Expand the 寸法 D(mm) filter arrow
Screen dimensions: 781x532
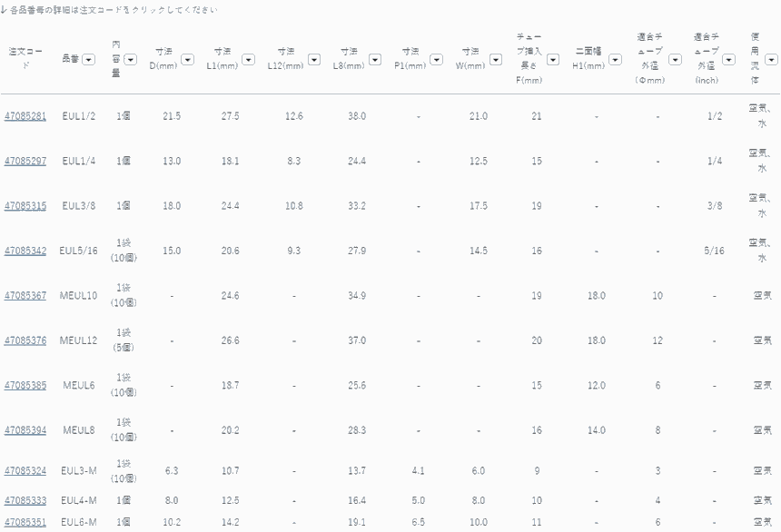[187, 59]
